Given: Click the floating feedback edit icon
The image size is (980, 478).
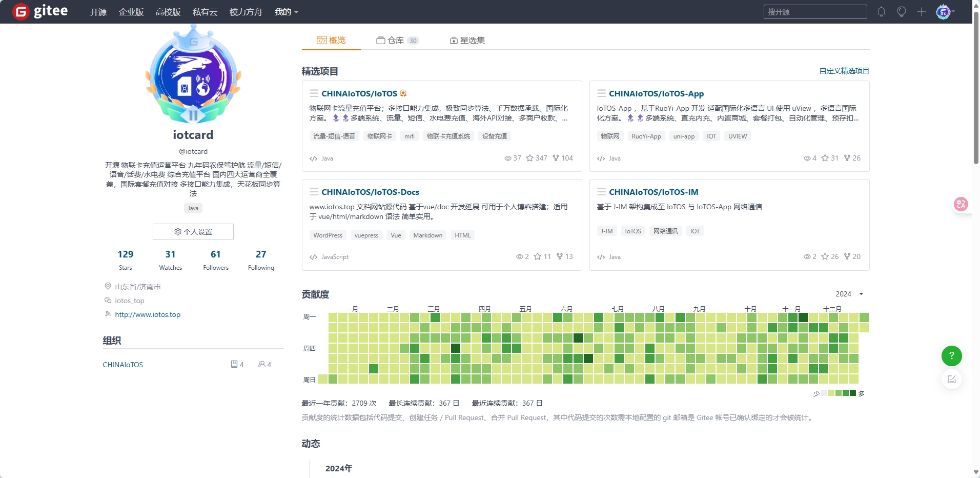Looking at the screenshot, I should [951, 380].
